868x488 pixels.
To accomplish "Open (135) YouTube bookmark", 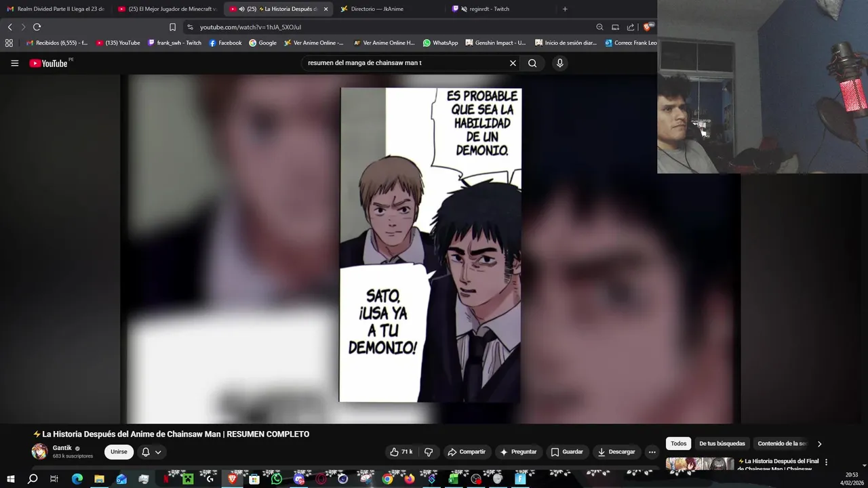I will pyautogui.click(x=118, y=43).
